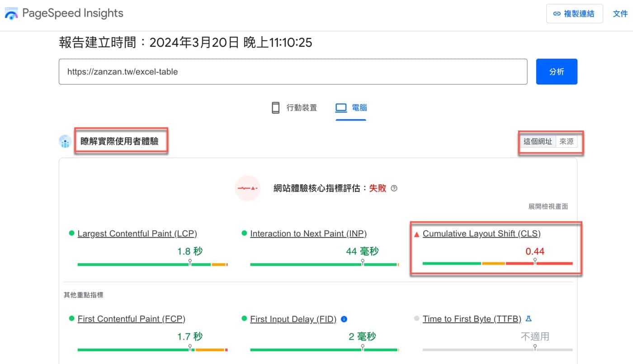The height and width of the screenshot is (364, 633).
Task: Click the link icon in the 複製連結 button
Action: point(557,14)
